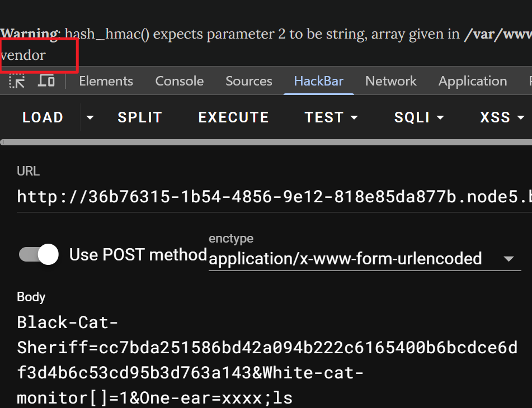Open the XSS dropdown menu
Image resolution: width=532 pixels, height=408 pixels.
[x=502, y=117]
